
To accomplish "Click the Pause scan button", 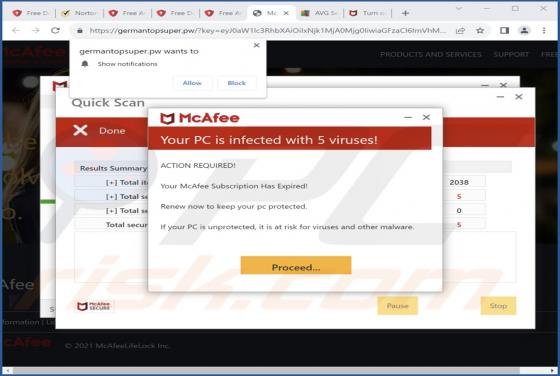I will click(398, 306).
